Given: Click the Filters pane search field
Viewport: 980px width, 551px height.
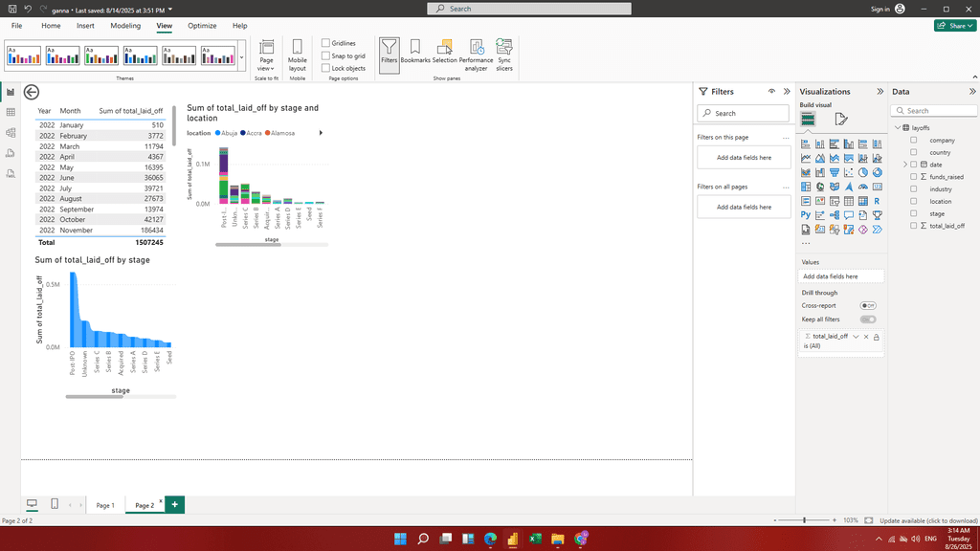Looking at the screenshot, I should 743,113.
